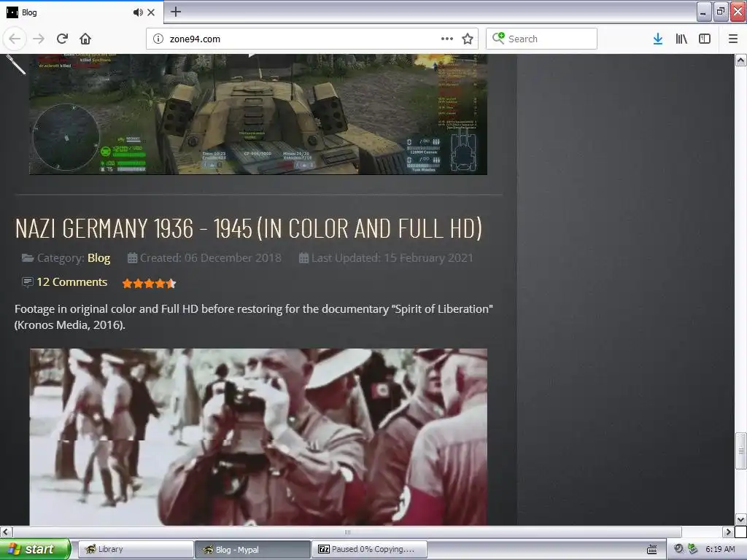Mute the Blog tab audio
Screen dimensions: 747x560
point(138,12)
